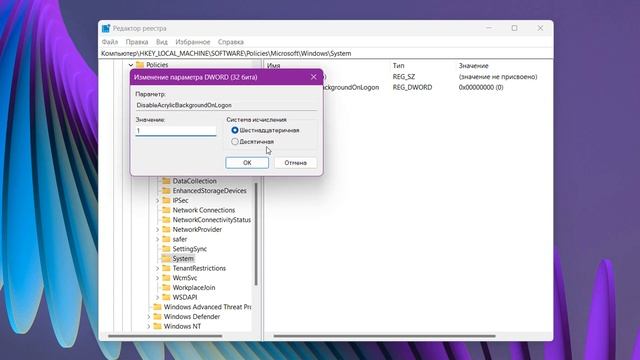
Task: Click the DisableAcrylicBackgroundOnLogon parameter name field
Action: pyautogui.click(x=226, y=105)
